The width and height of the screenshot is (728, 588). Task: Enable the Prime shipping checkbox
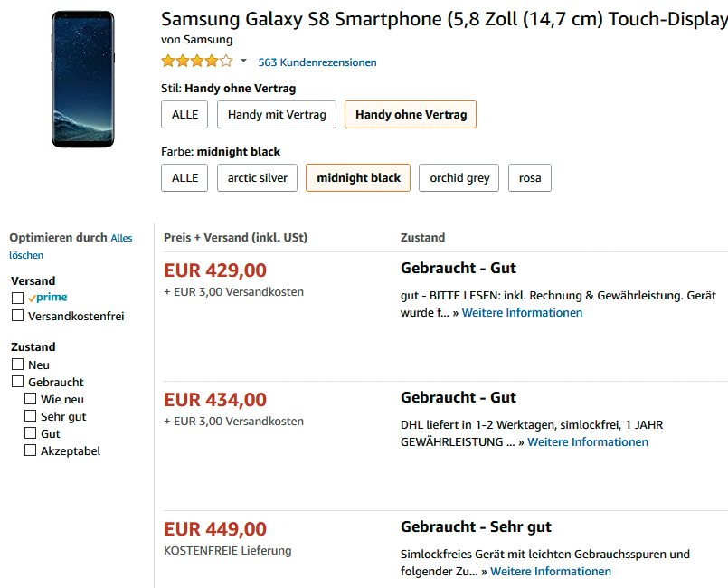17,298
